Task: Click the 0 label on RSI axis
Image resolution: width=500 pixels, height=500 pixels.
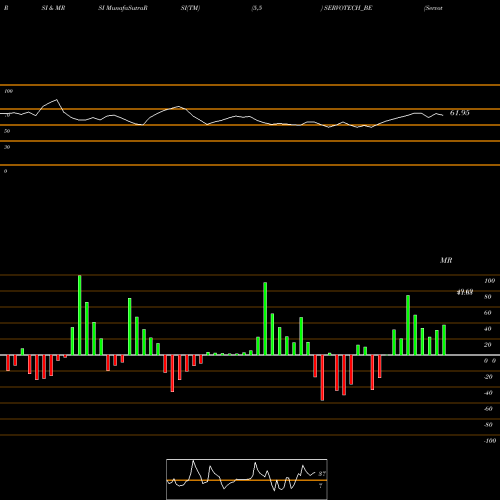Action: click(x=5, y=171)
